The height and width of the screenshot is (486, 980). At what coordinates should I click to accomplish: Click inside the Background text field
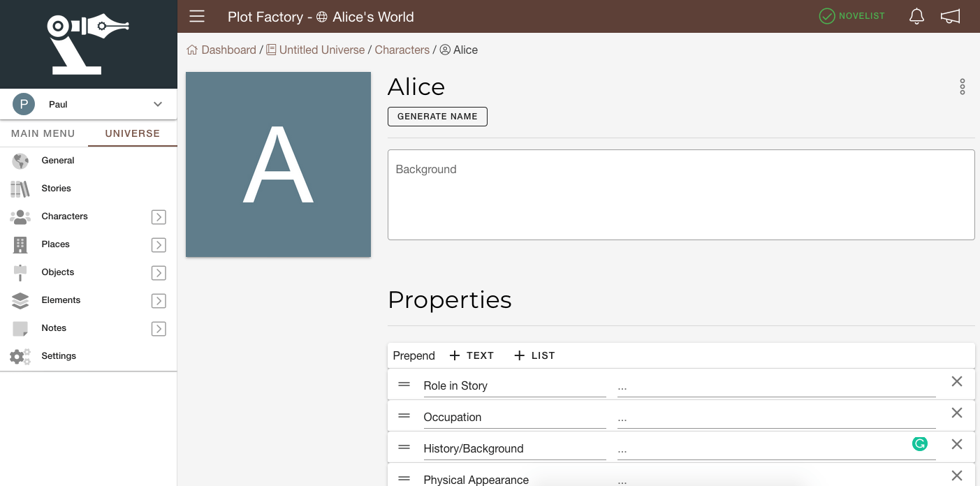point(681,194)
